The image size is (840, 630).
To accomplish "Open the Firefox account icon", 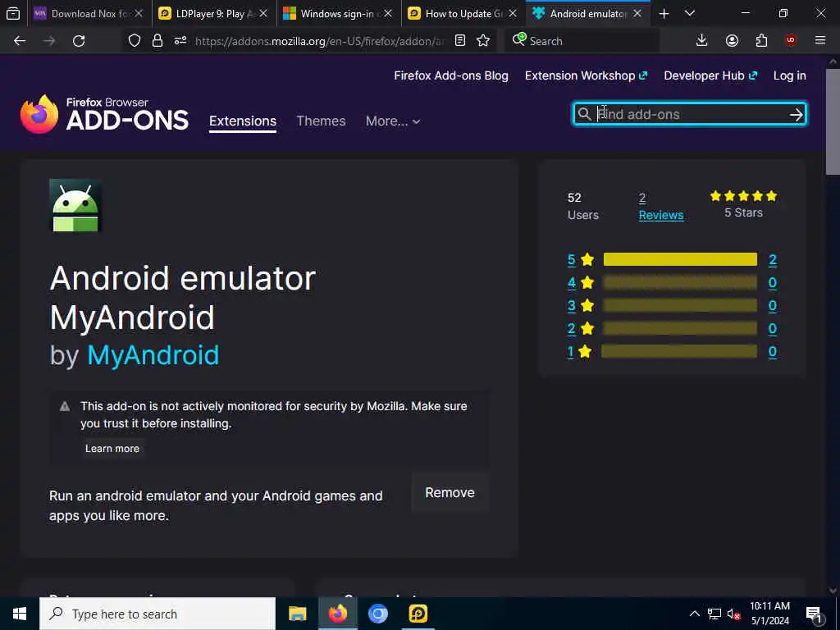I will pyautogui.click(x=732, y=41).
